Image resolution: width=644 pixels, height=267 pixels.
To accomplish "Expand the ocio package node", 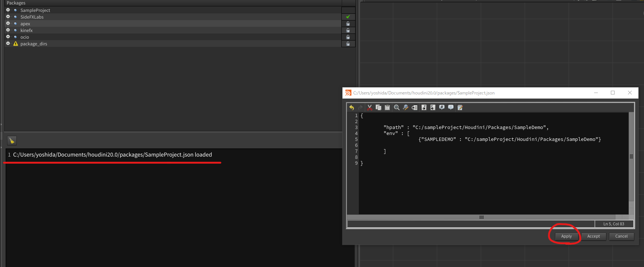I will (8, 37).
